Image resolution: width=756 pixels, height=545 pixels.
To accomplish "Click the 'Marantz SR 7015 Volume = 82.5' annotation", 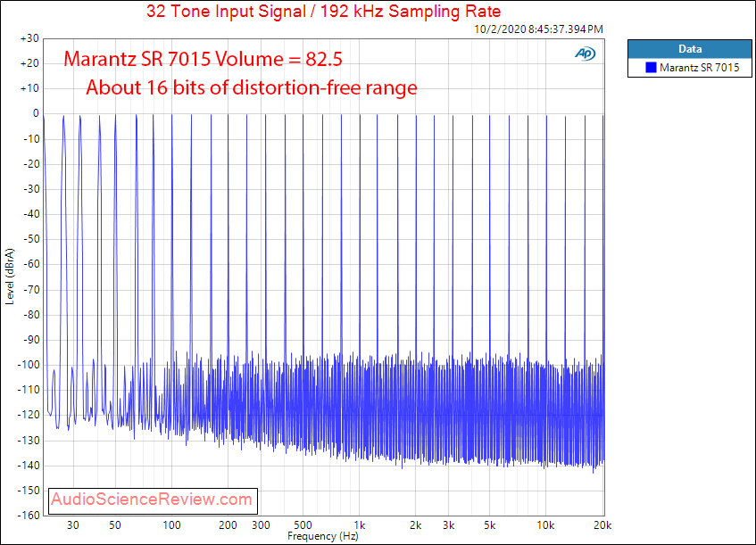I will click(203, 59).
